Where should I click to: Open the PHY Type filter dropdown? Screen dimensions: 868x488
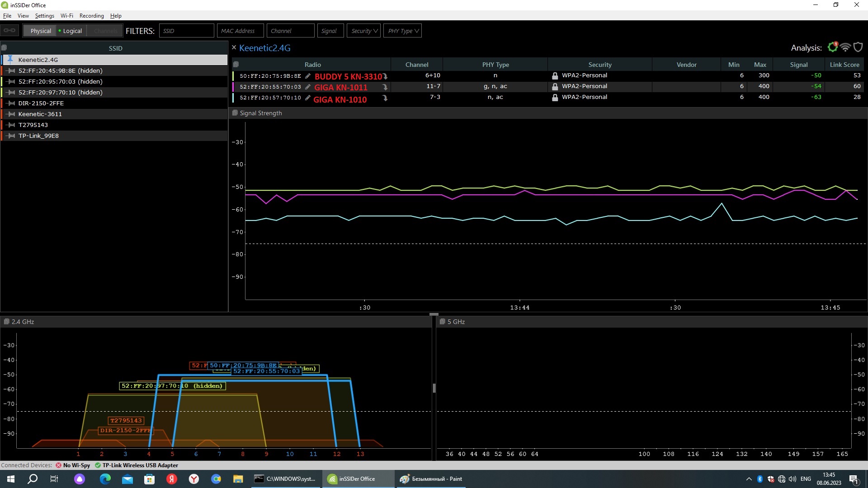[402, 31]
